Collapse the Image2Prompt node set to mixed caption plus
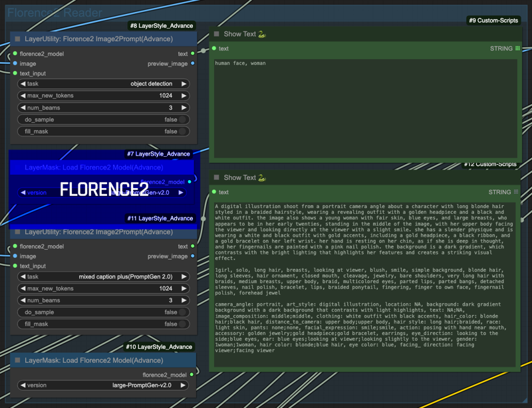Viewport: 532px width, 408px height. pyautogui.click(x=17, y=232)
